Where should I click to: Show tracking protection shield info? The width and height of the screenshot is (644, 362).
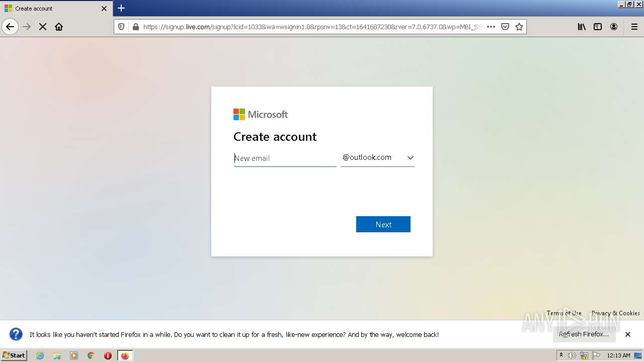coord(121,27)
